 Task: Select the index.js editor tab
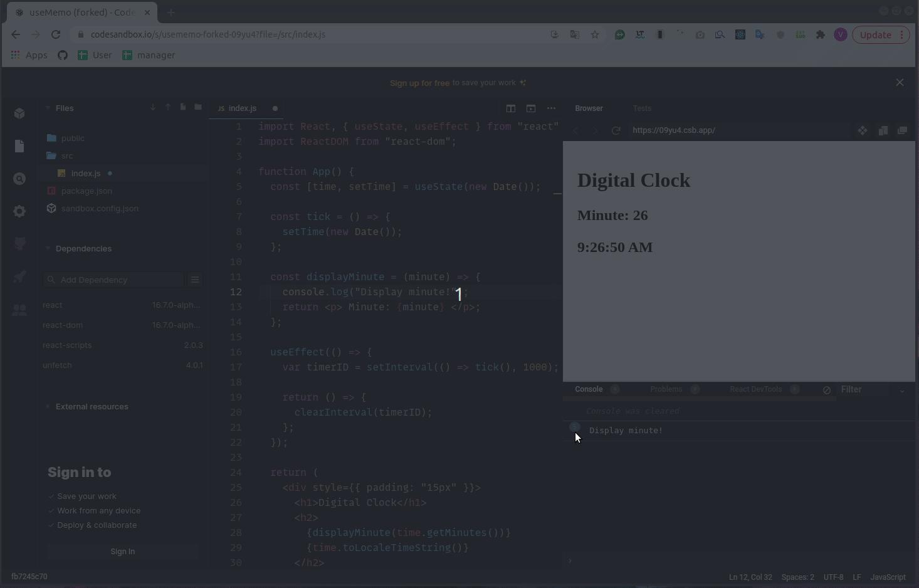[242, 108]
